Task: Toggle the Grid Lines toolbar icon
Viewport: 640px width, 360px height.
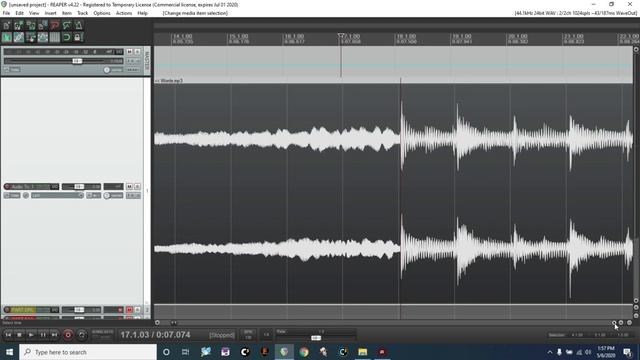Action: coord(55,38)
